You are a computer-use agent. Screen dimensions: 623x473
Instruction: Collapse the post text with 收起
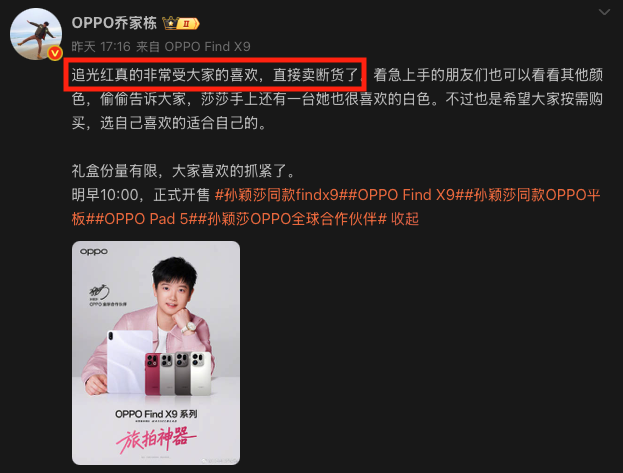[405, 219]
